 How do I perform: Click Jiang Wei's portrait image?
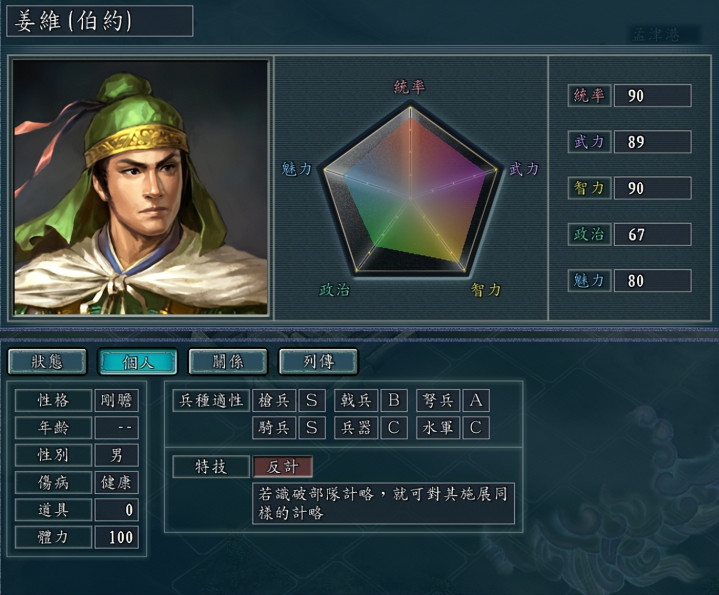coord(141,187)
